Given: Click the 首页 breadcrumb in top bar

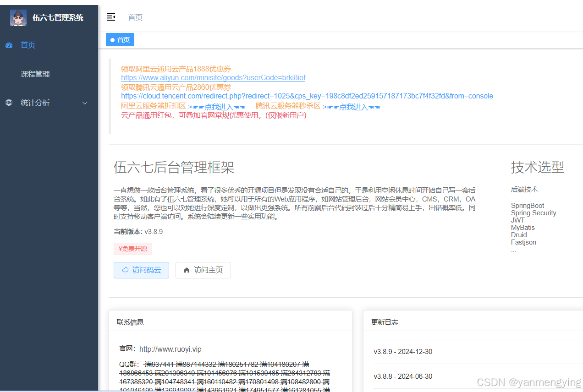Looking at the screenshot, I should pyautogui.click(x=135, y=17).
